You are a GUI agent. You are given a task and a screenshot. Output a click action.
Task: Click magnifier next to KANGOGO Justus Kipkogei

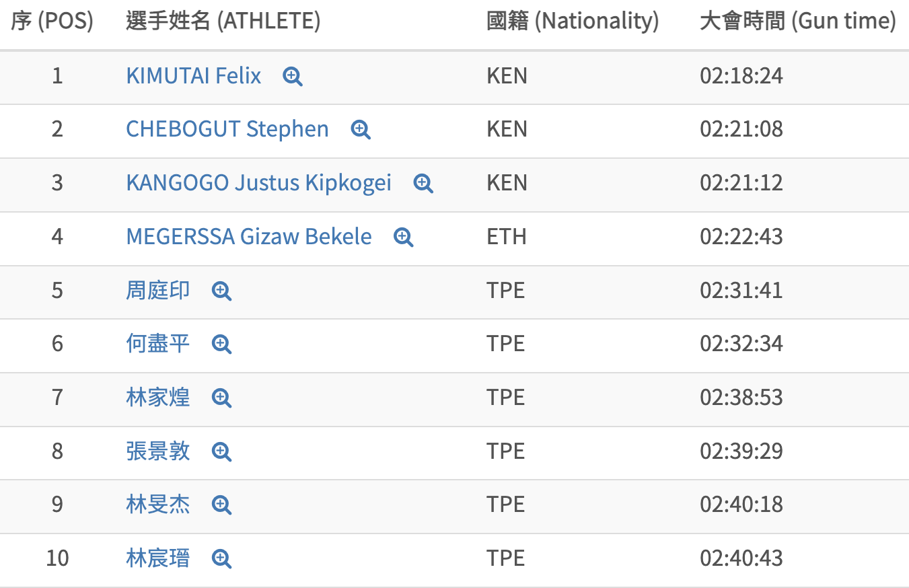tap(423, 184)
